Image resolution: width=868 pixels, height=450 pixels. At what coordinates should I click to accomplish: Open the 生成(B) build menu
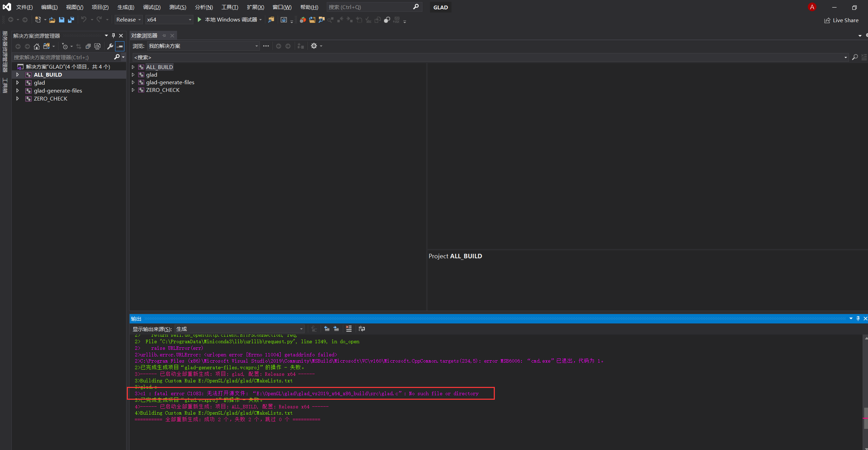(x=126, y=7)
